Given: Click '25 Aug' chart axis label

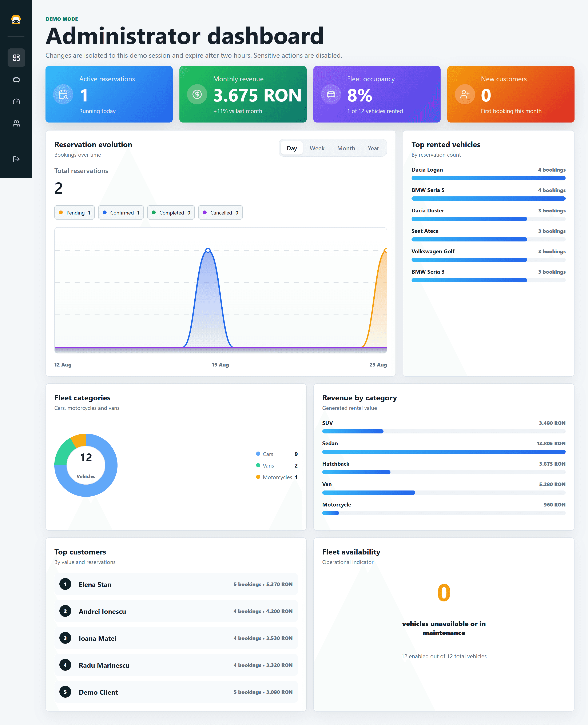Looking at the screenshot, I should tap(378, 365).
